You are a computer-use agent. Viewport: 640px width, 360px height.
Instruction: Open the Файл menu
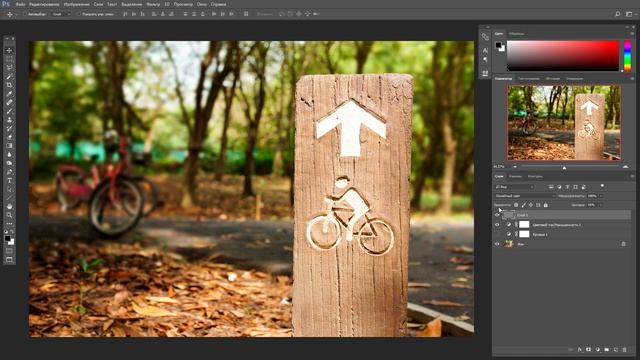coord(20,4)
